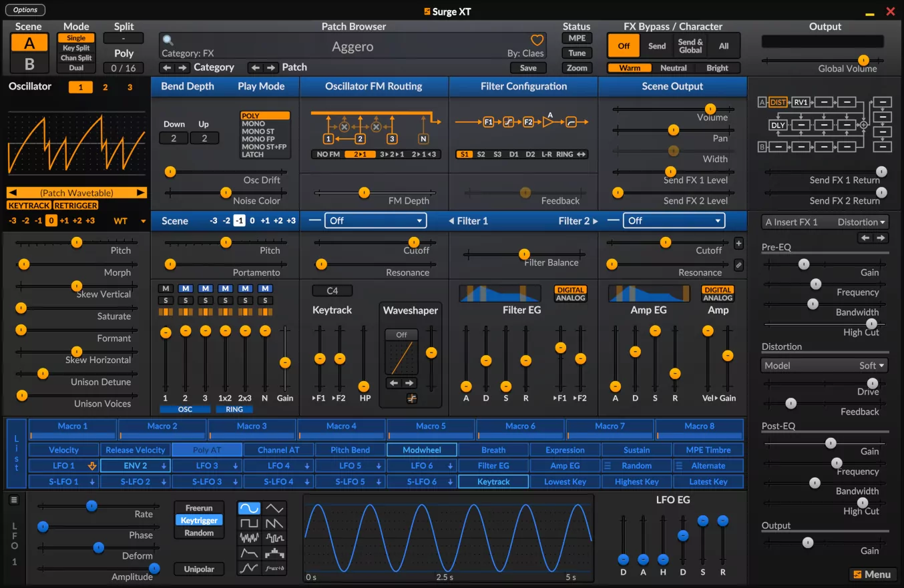
Task: Open the Filter 2 type dropdown
Action: [674, 220]
